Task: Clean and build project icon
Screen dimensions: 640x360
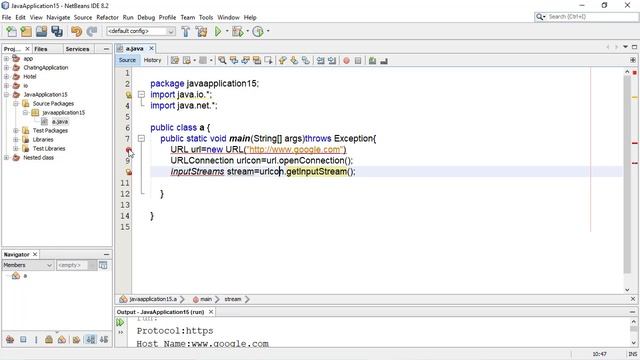Action: (x=201, y=31)
